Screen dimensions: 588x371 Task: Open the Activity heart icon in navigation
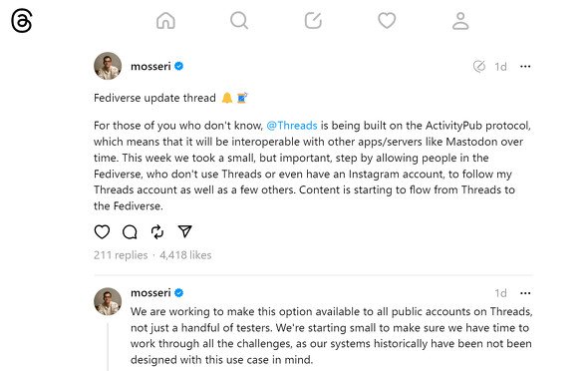pos(387,20)
